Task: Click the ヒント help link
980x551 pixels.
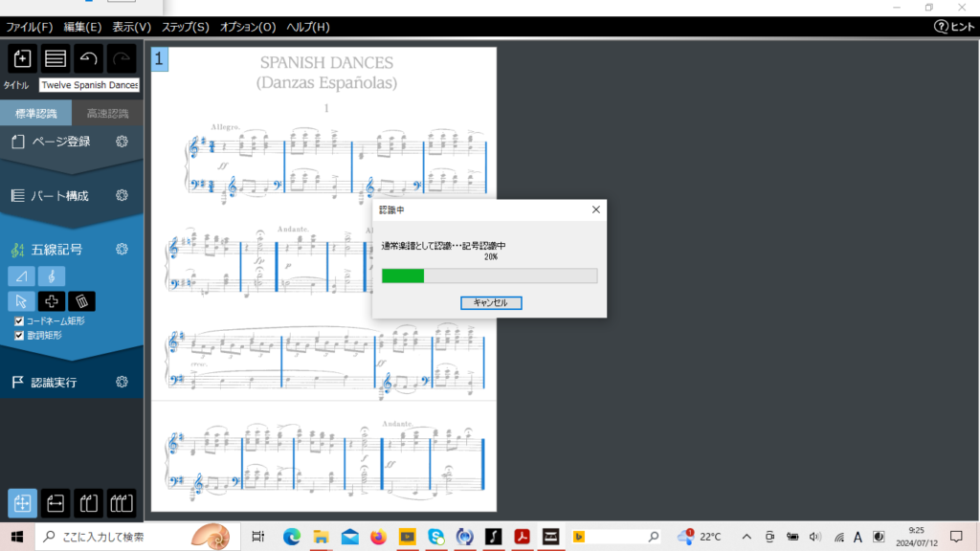Action: pos(954,27)
